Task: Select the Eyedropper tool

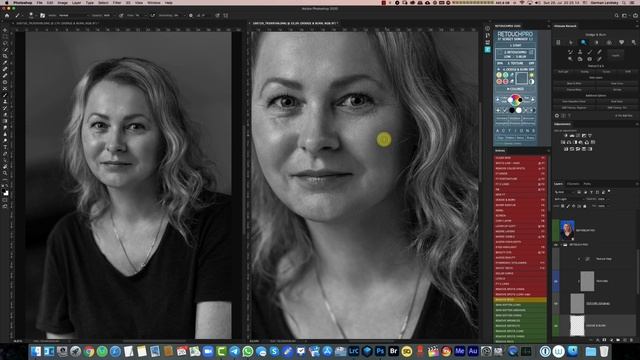Action: click(5, 62)
